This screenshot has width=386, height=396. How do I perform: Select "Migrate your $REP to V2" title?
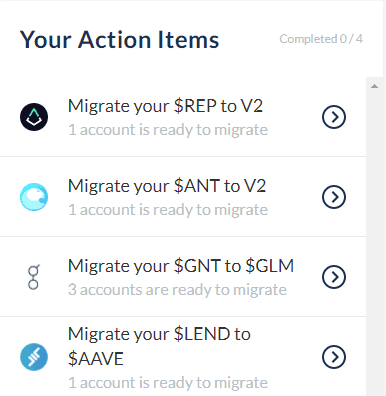165,106
